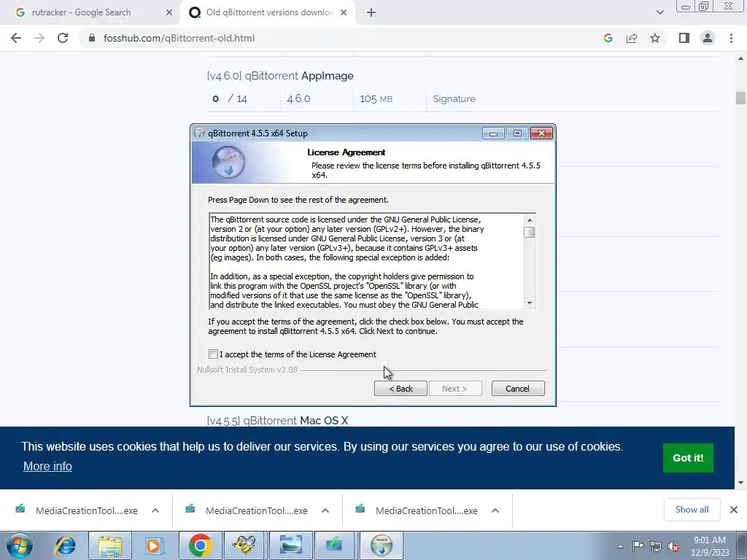Go back in Chrome
The width and height of the screenshot is (747, 560).
pos(16,38)
